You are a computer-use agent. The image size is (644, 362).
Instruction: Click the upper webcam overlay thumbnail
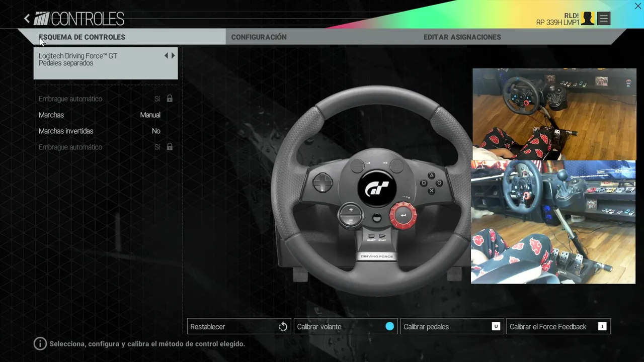click(554, 114)
